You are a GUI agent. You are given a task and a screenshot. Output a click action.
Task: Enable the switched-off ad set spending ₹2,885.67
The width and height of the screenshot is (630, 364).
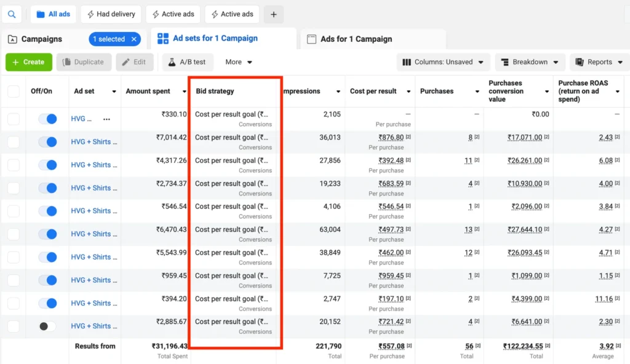point(47,326)
